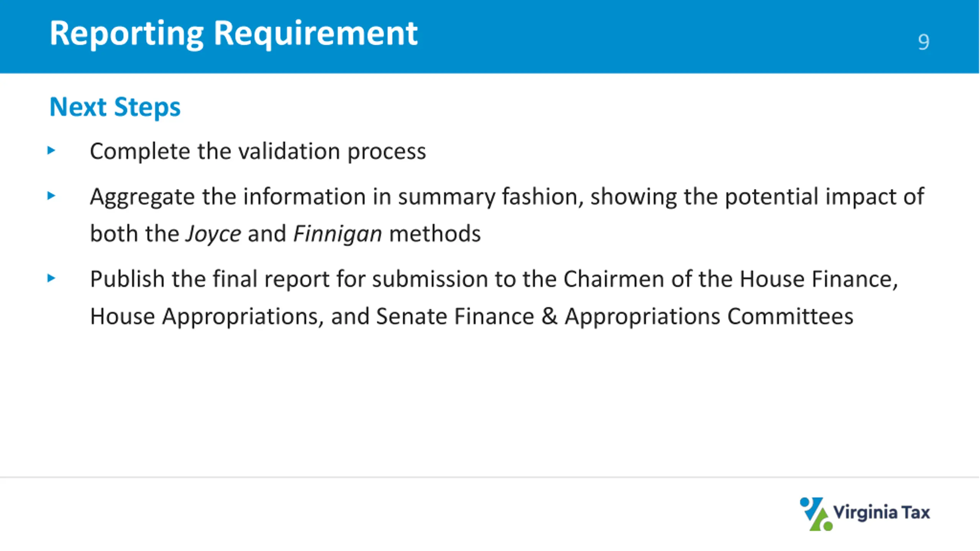
Task: Click the word "Aggregate" in second bullet
Action: tap(143, 197)
